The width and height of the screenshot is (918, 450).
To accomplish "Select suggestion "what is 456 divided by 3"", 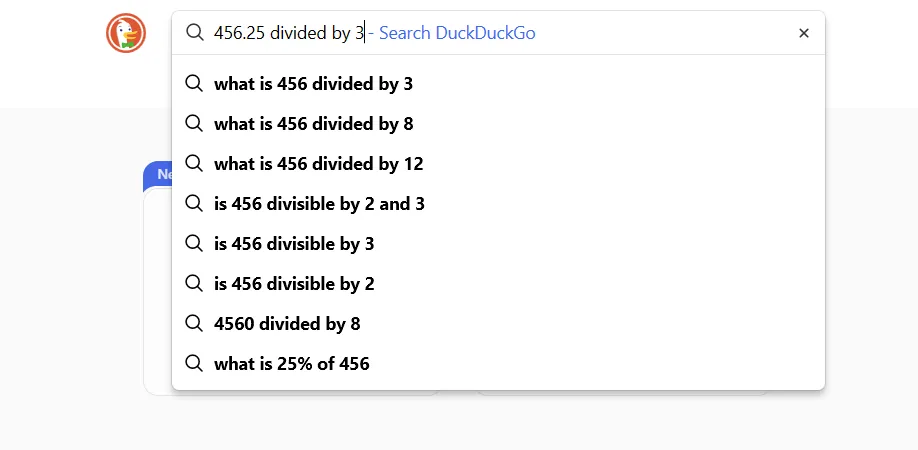I will point(313,84).
